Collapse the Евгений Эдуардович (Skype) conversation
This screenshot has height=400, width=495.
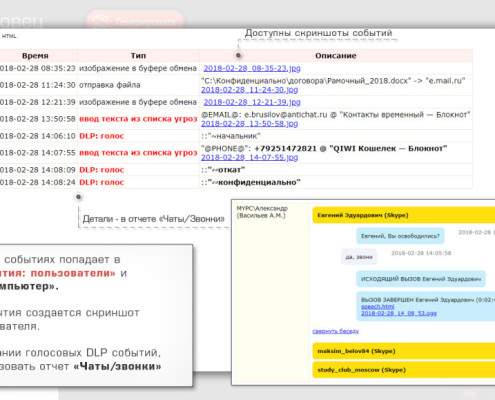pos(404,215)
